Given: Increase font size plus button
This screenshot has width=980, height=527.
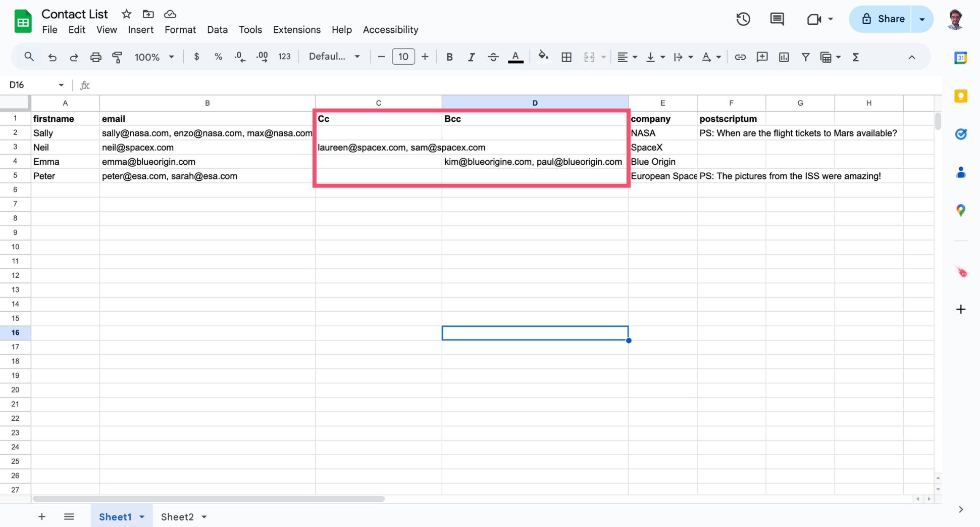Looking at the screenshot, I should point(425,57).
